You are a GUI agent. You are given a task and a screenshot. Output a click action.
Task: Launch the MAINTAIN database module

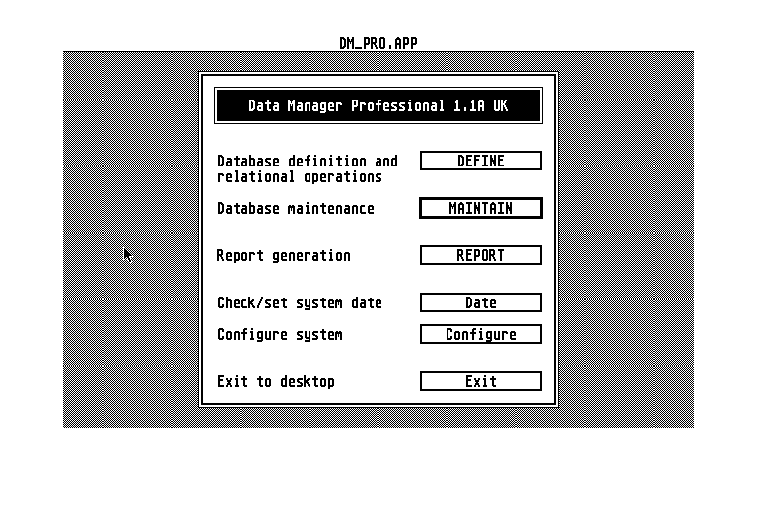point(481,208)
